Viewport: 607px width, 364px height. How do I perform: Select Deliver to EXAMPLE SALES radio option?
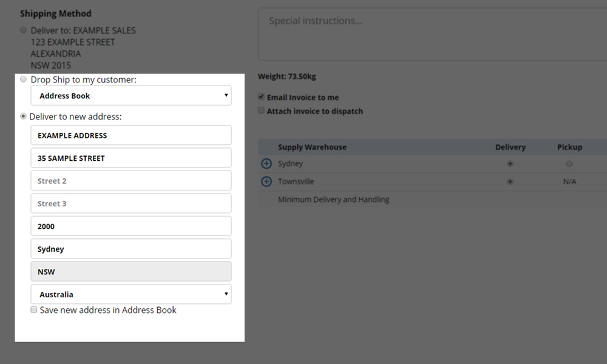(x=24, y=30)
